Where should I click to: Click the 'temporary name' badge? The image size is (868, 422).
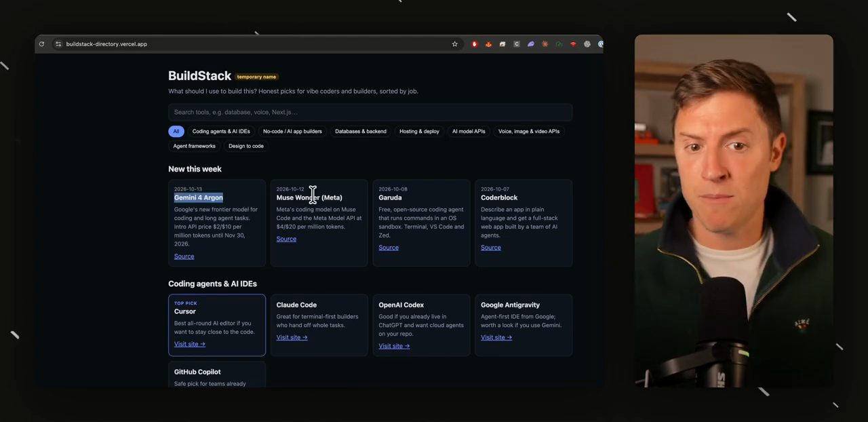point(256,77)
